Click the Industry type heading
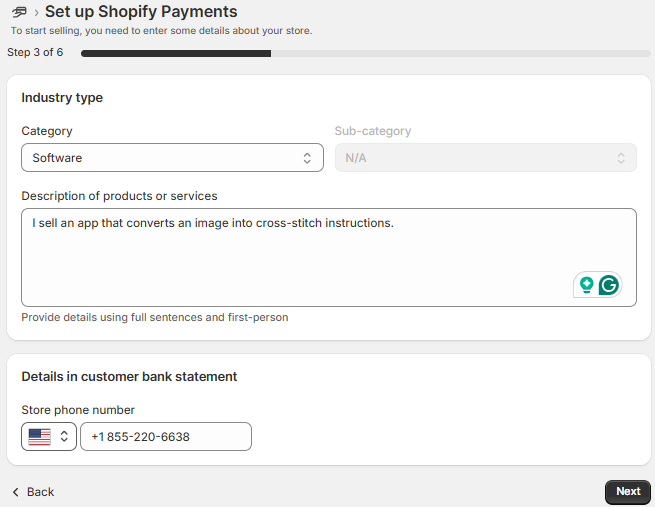Screen dimensions: 655x507 coord(62,98)
